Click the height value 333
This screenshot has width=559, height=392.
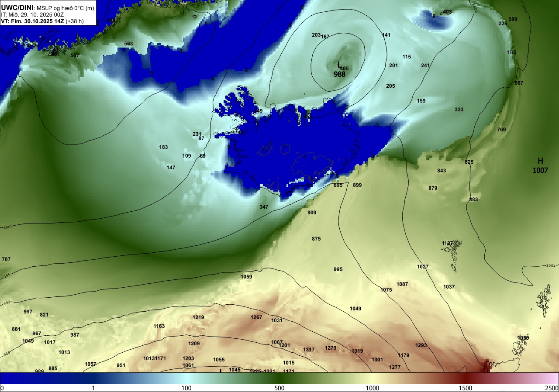[459, 110]
